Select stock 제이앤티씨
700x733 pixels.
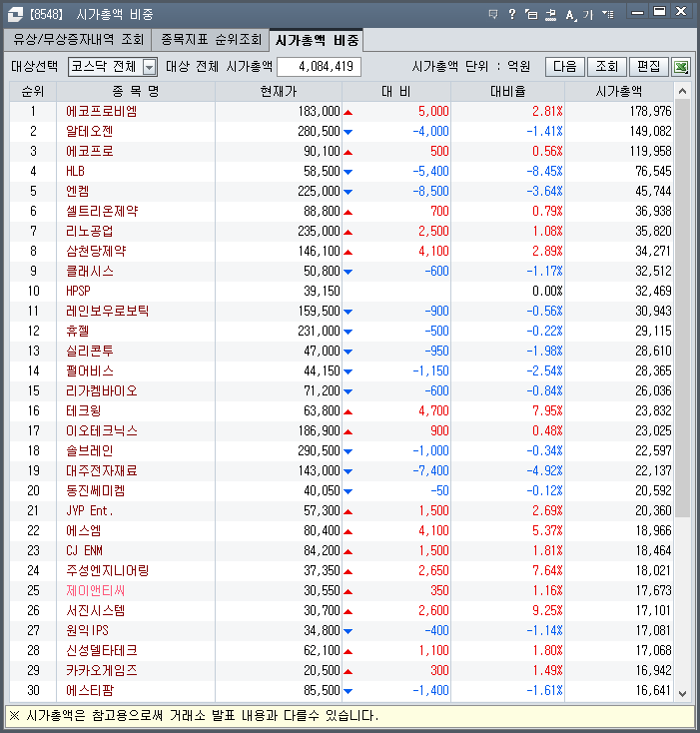(x=95, y=591)
